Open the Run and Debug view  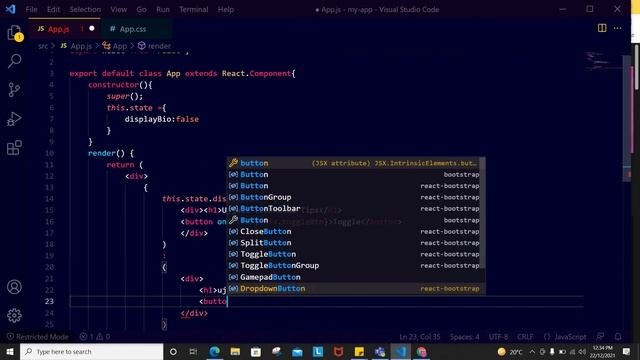14,119
